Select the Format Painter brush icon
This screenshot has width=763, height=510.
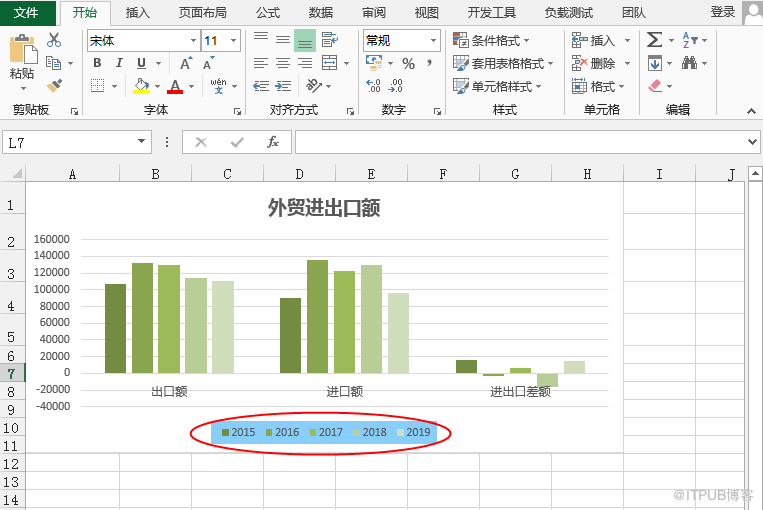(54, 86)
